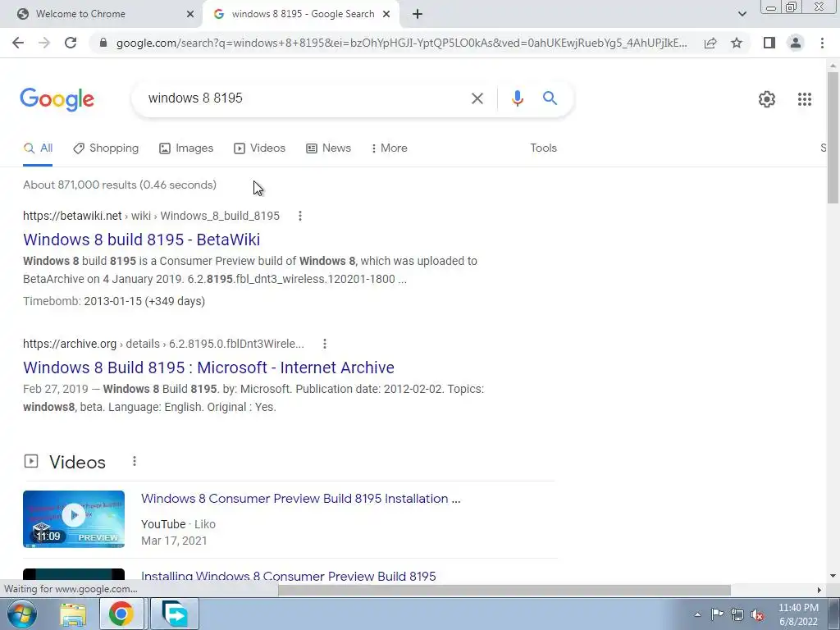The width and height of the screenshot is (840, 630).
Task: Click the archive.org URL breadcrumb
Action: (x=163, y=344)
